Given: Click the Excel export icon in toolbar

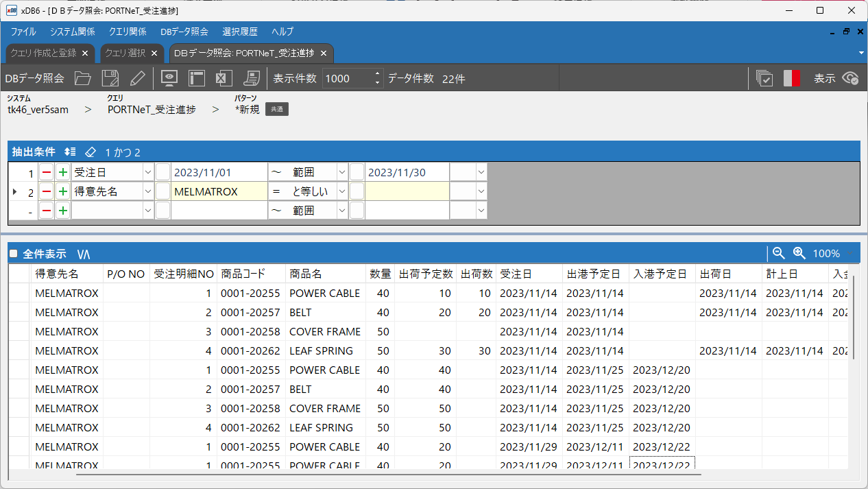Looking at the screenshot, I should [x=224, y=78].
